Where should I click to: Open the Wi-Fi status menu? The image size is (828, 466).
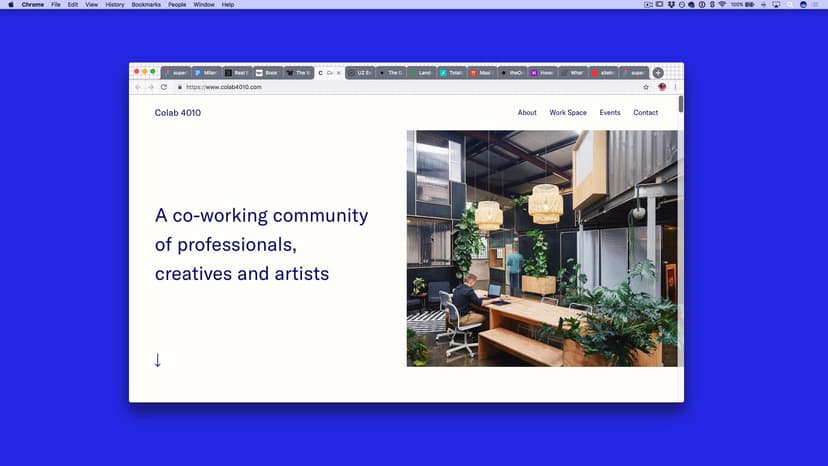tap(721, 5)
